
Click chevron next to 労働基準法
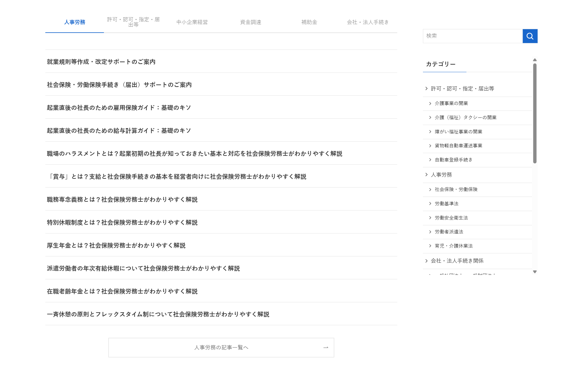tap(430, 204)
